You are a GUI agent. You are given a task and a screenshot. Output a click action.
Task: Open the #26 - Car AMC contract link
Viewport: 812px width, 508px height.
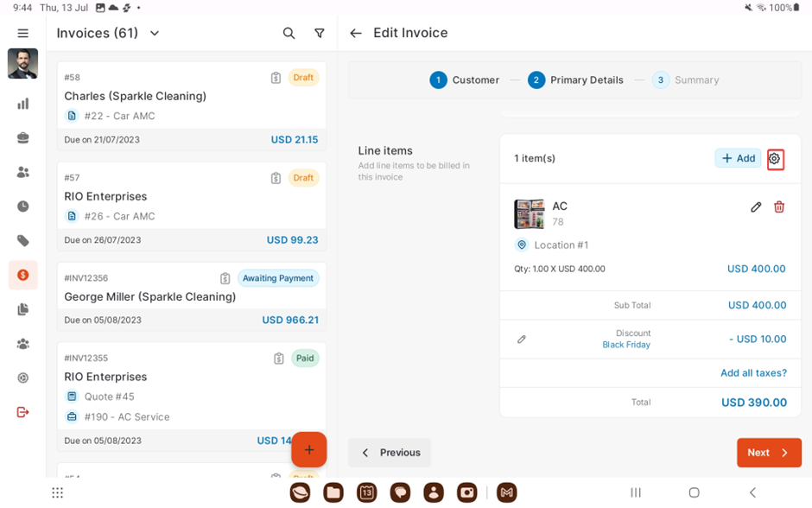(119, 217)
